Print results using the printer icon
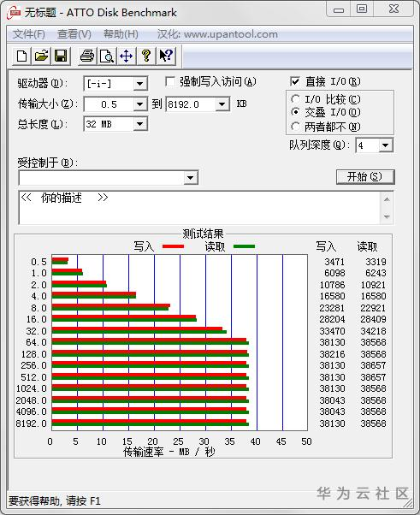This screenshot has height=515, width=420. click(87, 56)
